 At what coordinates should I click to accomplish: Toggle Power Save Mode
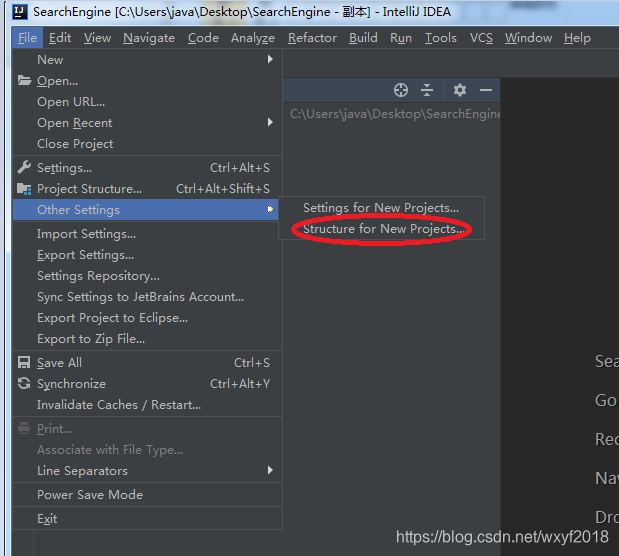(147, 494)
